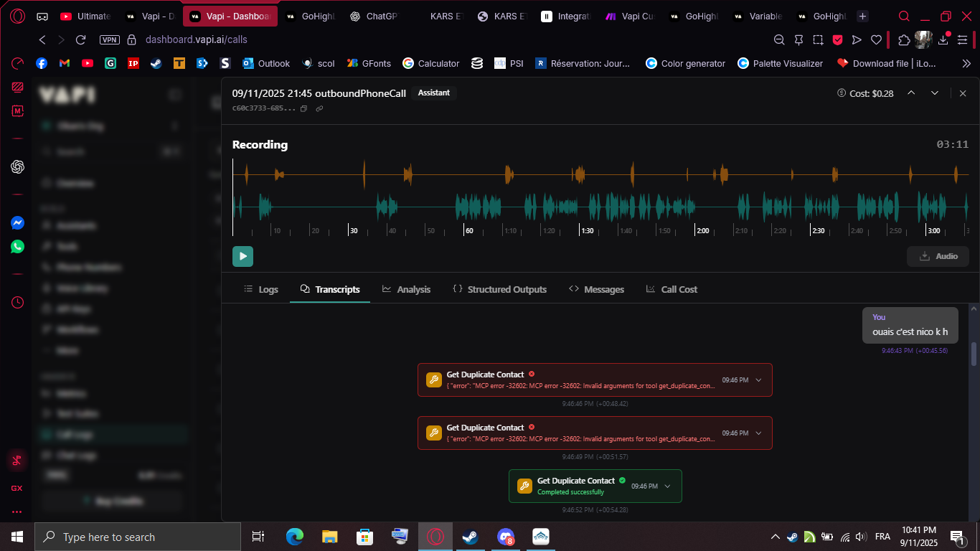The image size is (980, 551).
Task: Launch Microsoft Edge from the taskbar
Action: pos(294,537)
